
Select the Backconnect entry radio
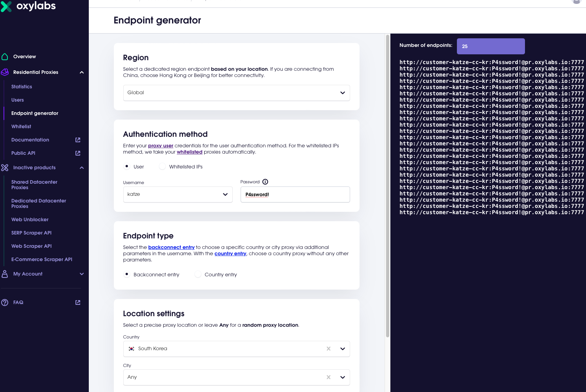[127, 274]
